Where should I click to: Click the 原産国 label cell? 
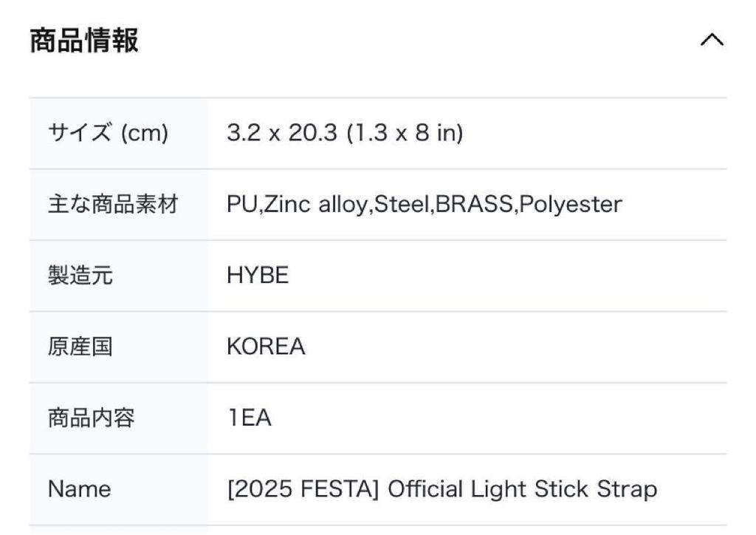tap(80, 347)
